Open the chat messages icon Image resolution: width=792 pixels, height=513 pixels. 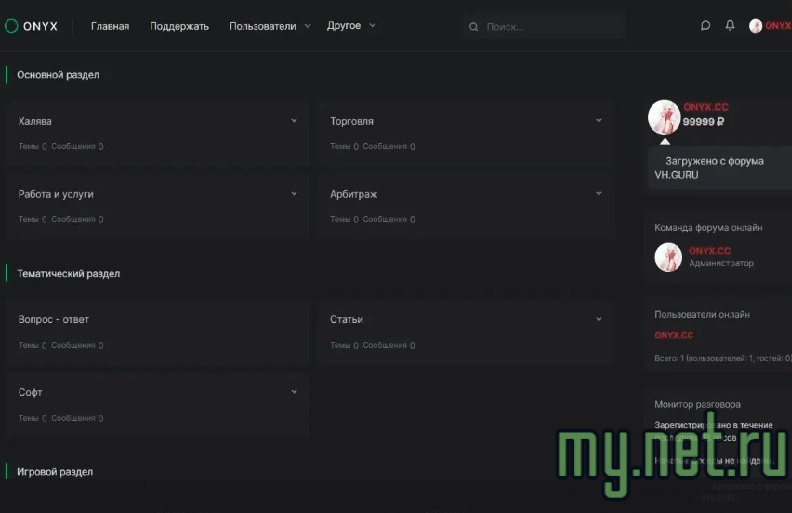(x=706, y=26)
